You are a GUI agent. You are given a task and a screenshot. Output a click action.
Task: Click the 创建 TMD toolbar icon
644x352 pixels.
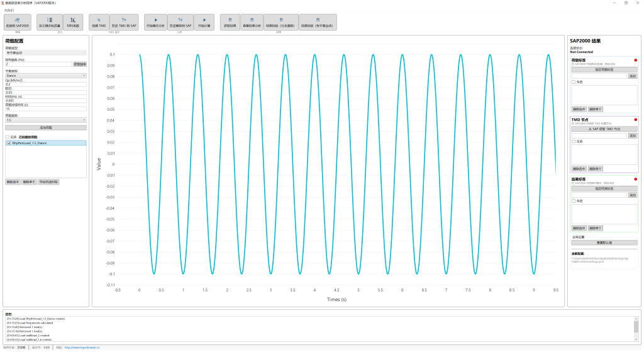[x=99, y=21]
